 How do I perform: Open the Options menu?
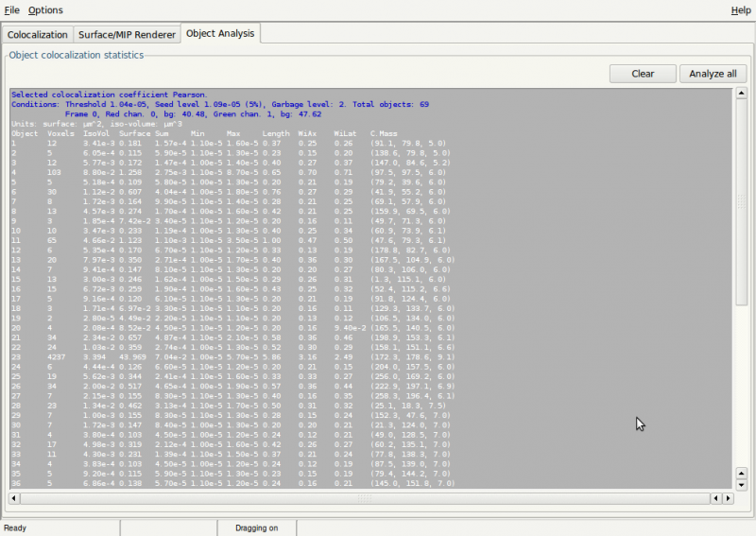coord(45,9)
